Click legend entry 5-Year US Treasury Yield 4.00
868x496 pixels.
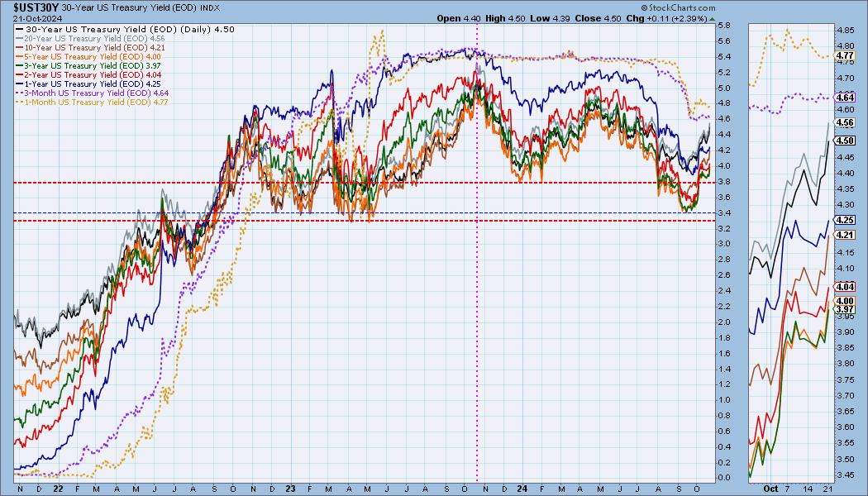88,56
